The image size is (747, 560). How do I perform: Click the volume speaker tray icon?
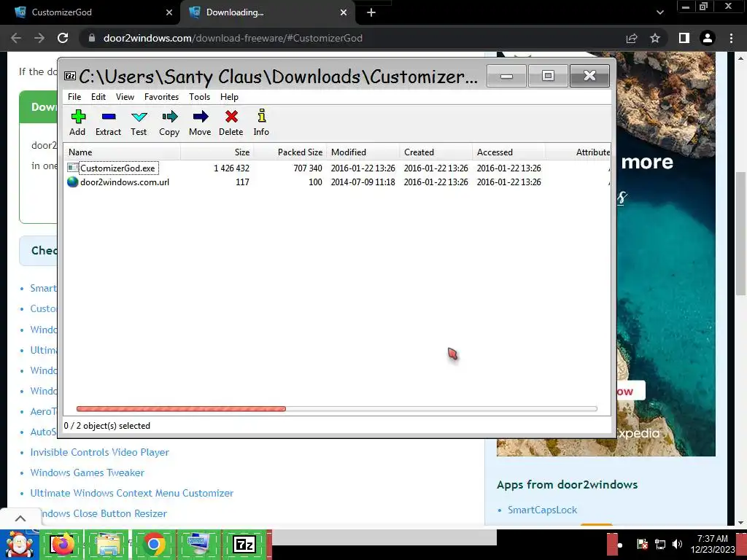[x=677, y=544]
